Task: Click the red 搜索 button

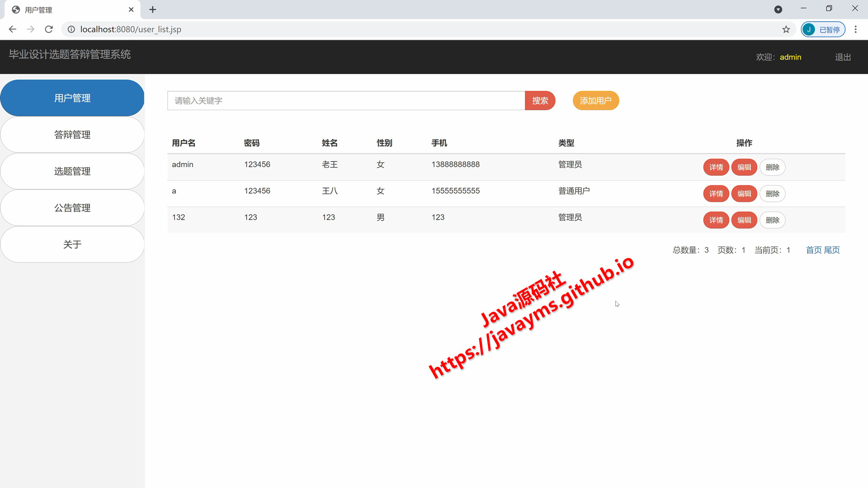Action: click(540, 101)
